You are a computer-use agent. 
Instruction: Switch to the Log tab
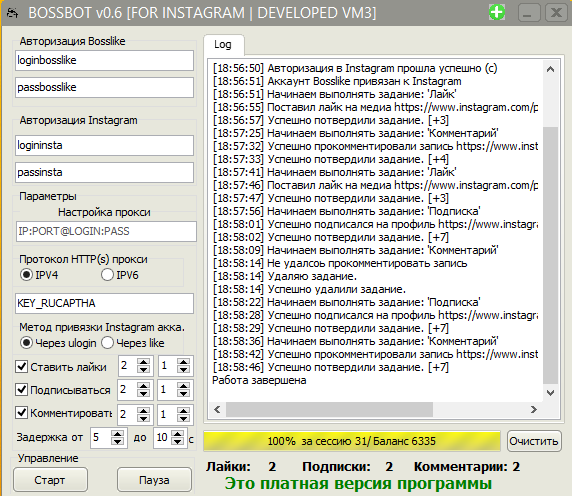[223, 44]
